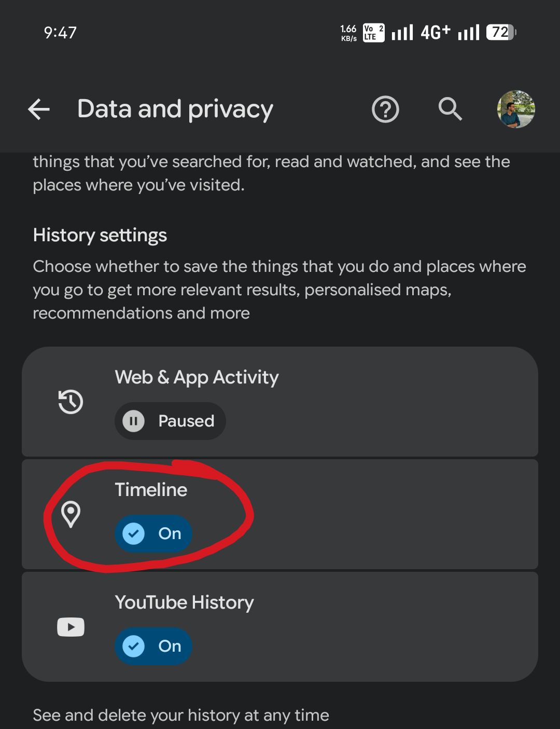The height and width of the screenshot is (729, 560).
Task: Tap the checkmark icon in YouTube History's On chip
Action: 134,646
